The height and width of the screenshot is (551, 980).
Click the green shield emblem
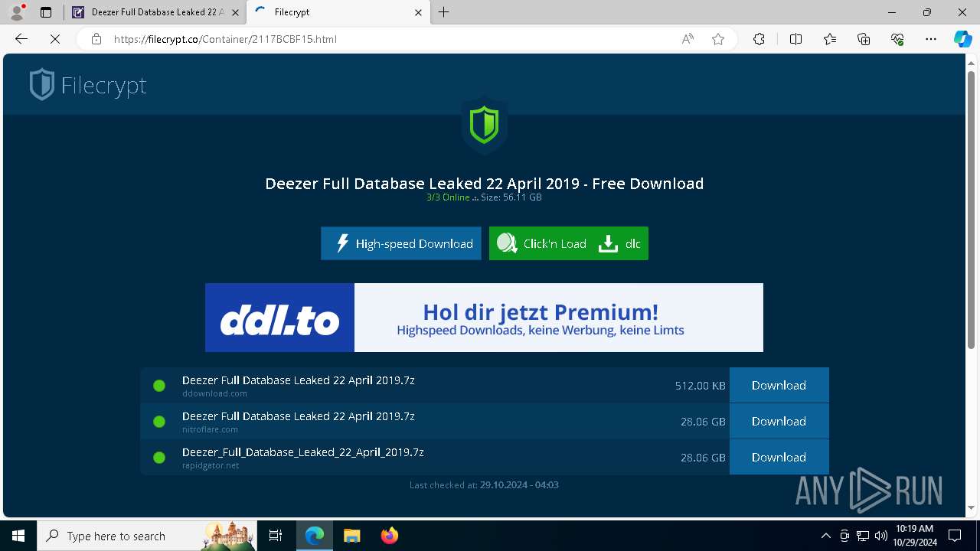point(484,125)
